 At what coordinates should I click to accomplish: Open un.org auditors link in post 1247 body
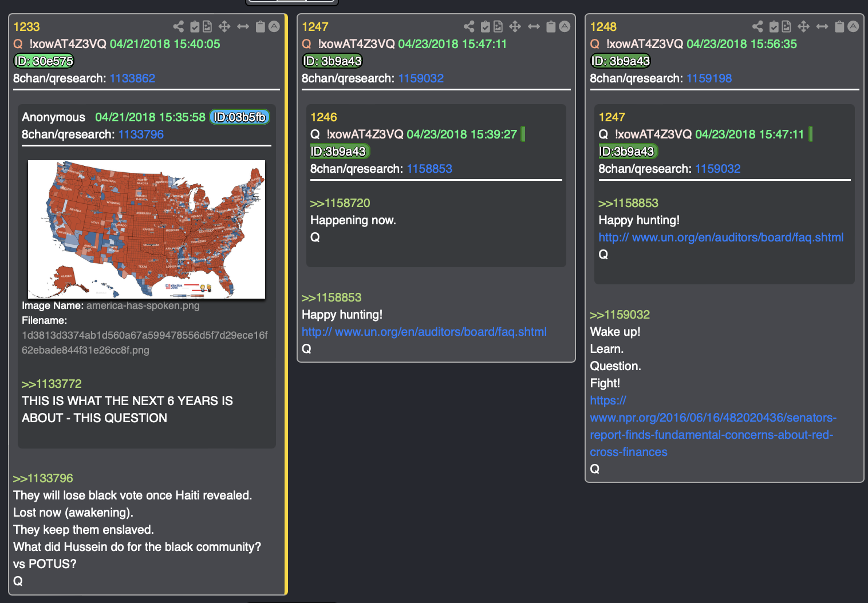pos(424,332)
